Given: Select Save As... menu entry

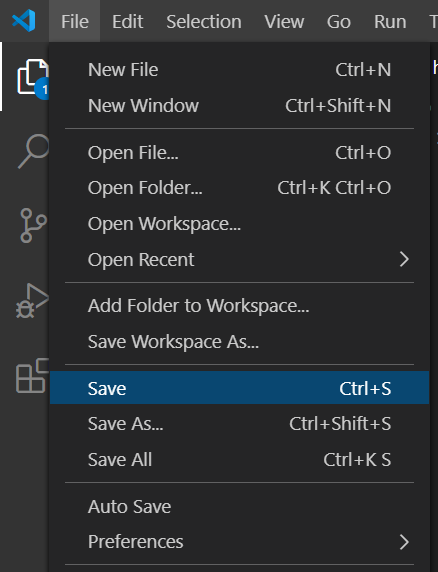Looking at the screenshot, I should coord(239,424).
